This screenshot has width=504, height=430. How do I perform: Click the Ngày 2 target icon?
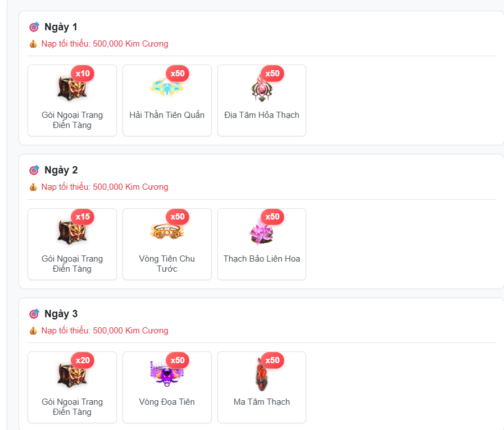[x=34, y=170]
